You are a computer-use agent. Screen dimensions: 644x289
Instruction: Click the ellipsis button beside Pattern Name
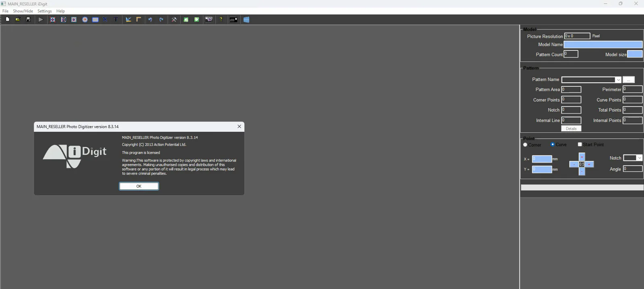tap(628, 80)
